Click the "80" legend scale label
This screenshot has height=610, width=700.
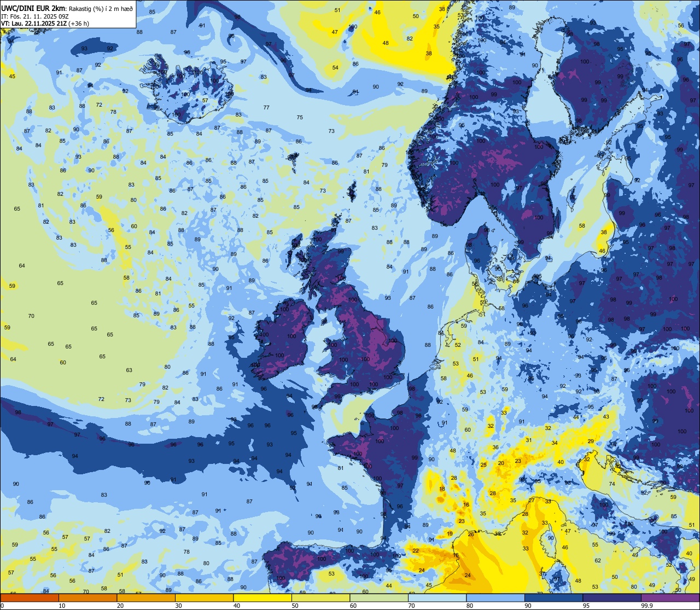coord(469,606)
